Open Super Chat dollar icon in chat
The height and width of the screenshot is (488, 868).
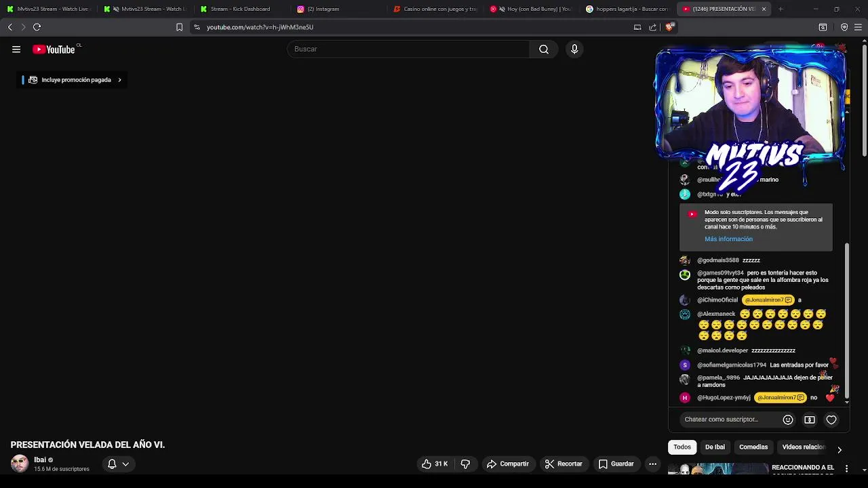810,420
